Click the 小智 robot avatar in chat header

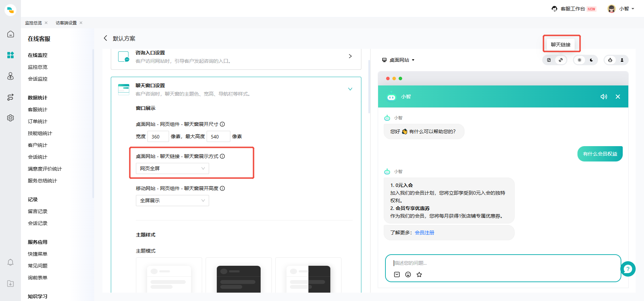(x=391, y=97)
